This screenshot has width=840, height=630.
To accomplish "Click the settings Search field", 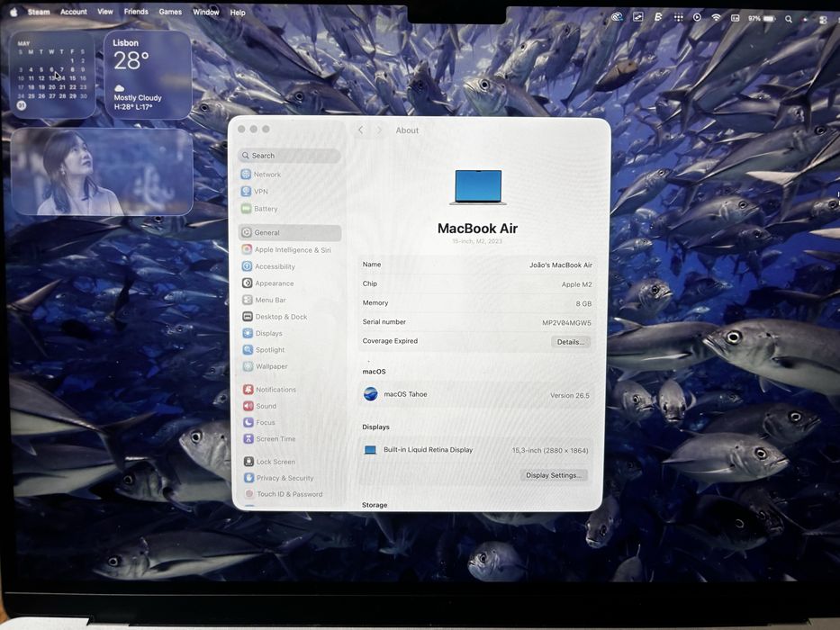I will [x=289, y=156].
